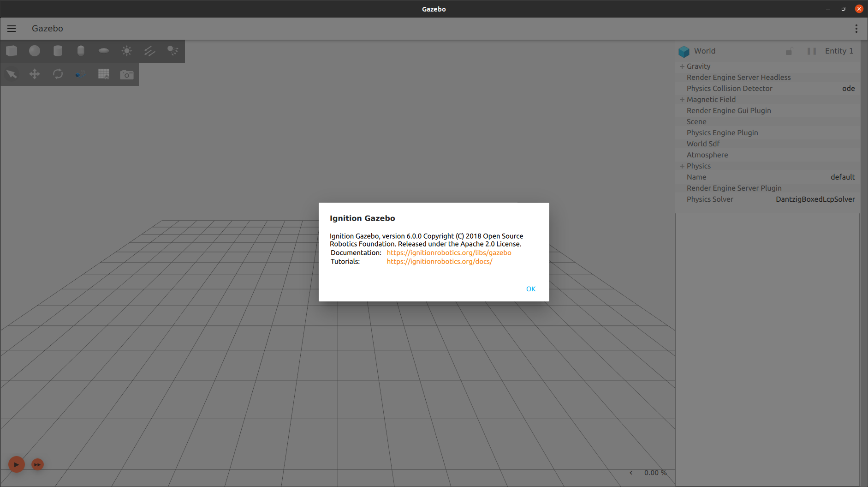Insert a cylinder shape
Viewport: 868px width, 487px height.
pyautogui.click(x=58, y=51)
